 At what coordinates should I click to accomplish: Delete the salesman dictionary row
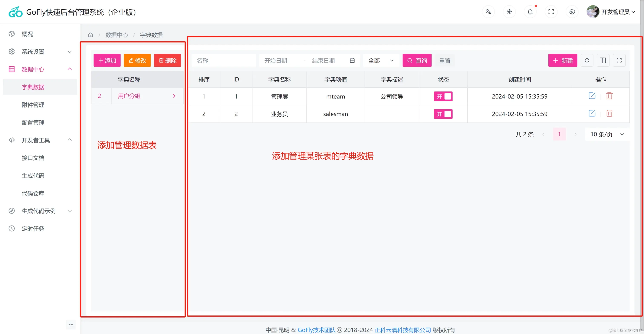(x=609, y=114)
